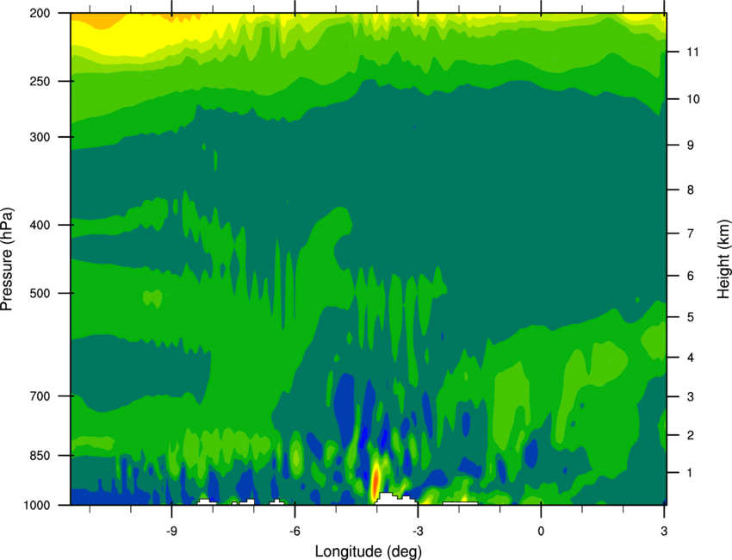732x560 pixels.
Task: Pick the 8 km height tick label
Action: [x=691, y=190]
